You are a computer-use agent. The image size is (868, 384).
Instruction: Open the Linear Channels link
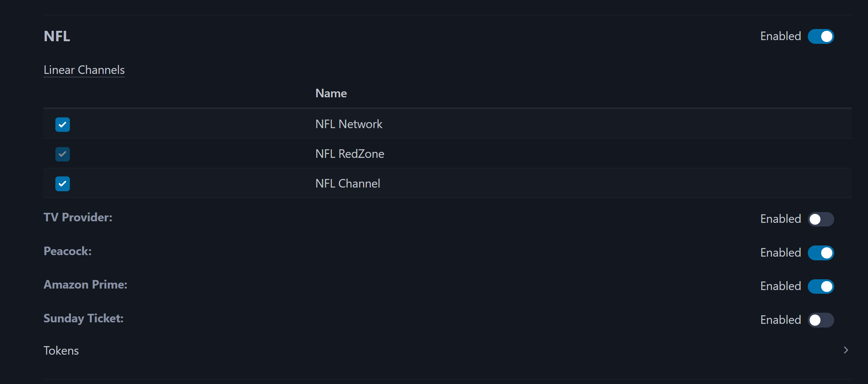(x=84, y=70)
